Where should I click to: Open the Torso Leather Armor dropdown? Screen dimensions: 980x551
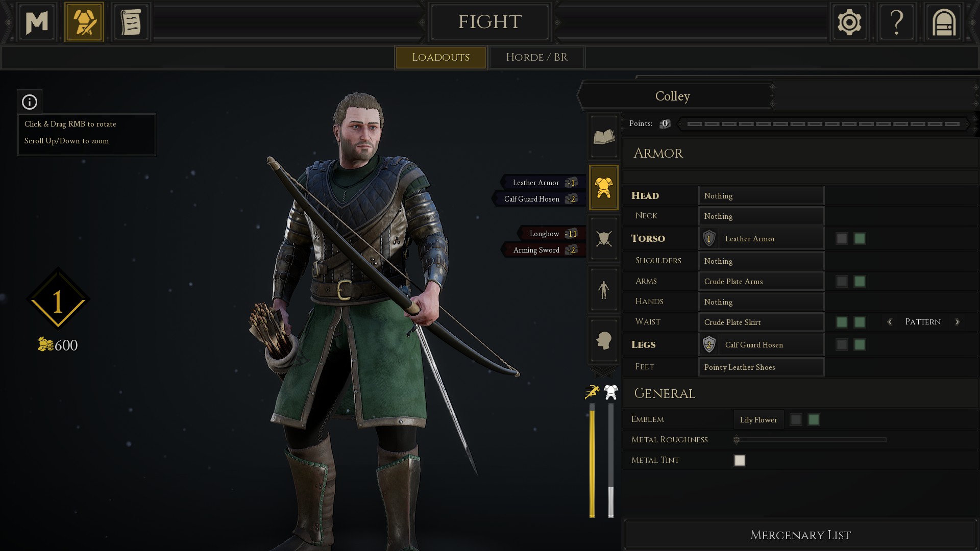pyautogui.click(x=761, y=239)
